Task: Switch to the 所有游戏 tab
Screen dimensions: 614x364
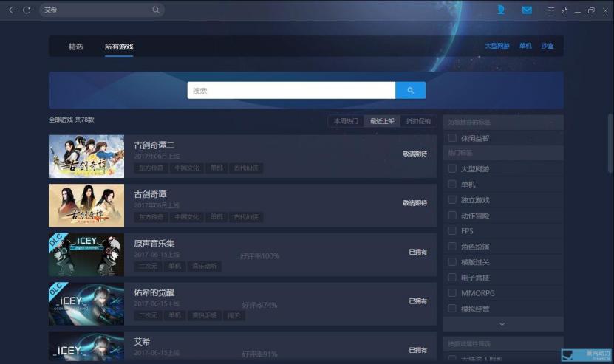Action: click(x=119, y=47)
